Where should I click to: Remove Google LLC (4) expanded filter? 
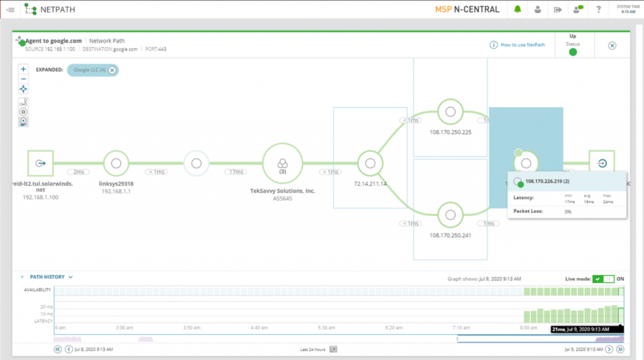tap(112, 70)
